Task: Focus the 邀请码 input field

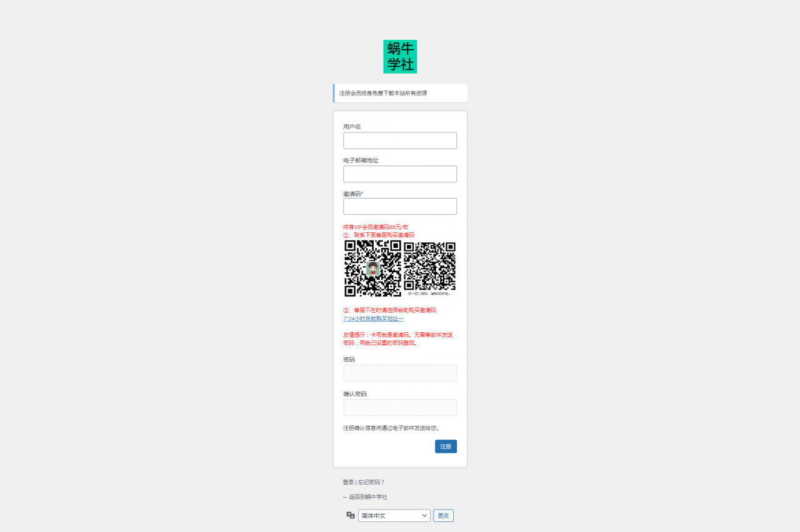Action: [x=400, y=207]
